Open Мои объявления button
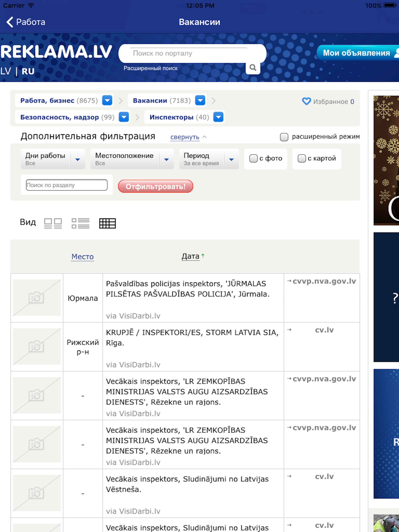 [358, 53]
